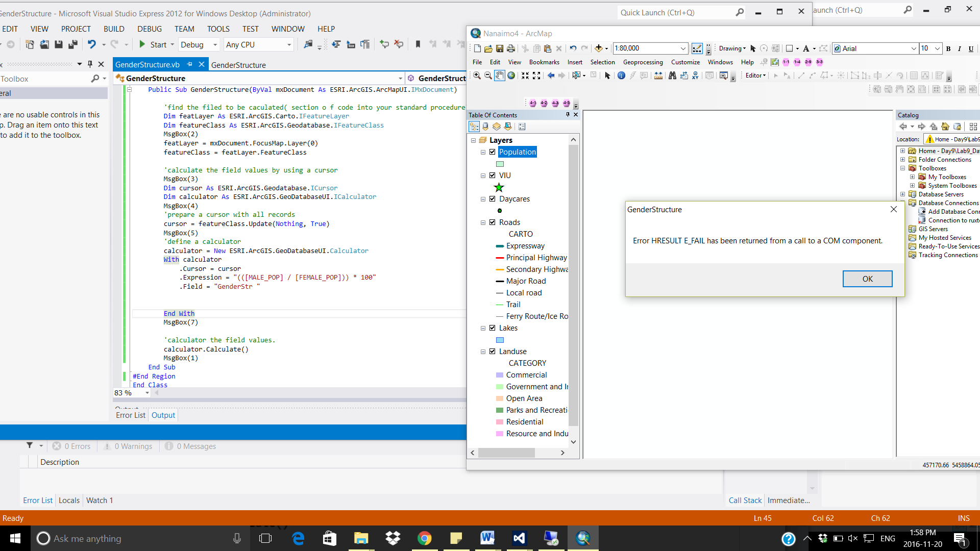
Task: Click the Go To XY tool
Action: coord(695,76)
